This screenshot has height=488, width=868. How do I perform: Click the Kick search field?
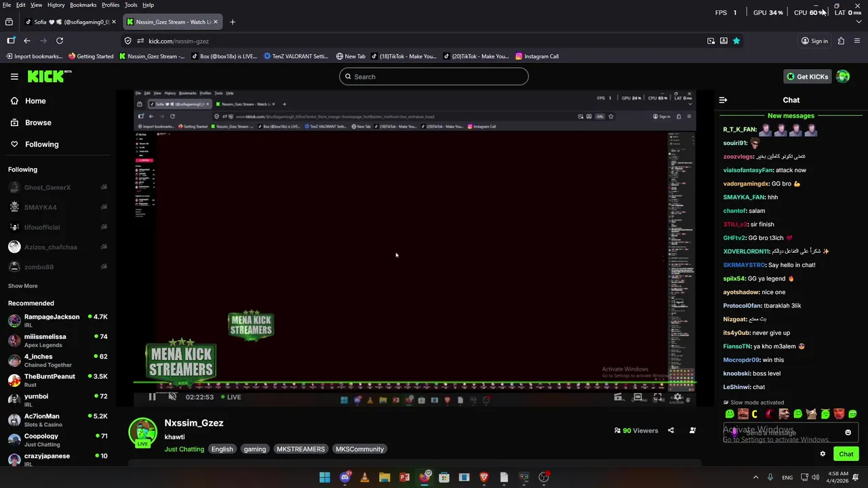pos(434,77)
